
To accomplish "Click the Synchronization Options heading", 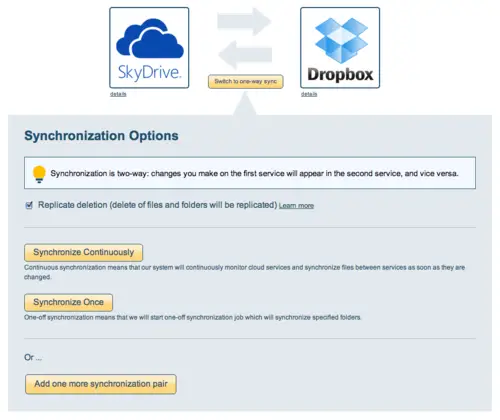I will (x=101, y=136).
